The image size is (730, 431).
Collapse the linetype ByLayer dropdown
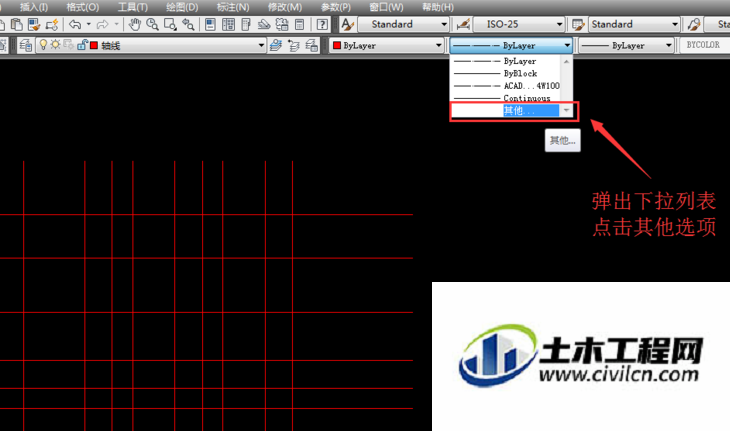click(x=567, y=45)
